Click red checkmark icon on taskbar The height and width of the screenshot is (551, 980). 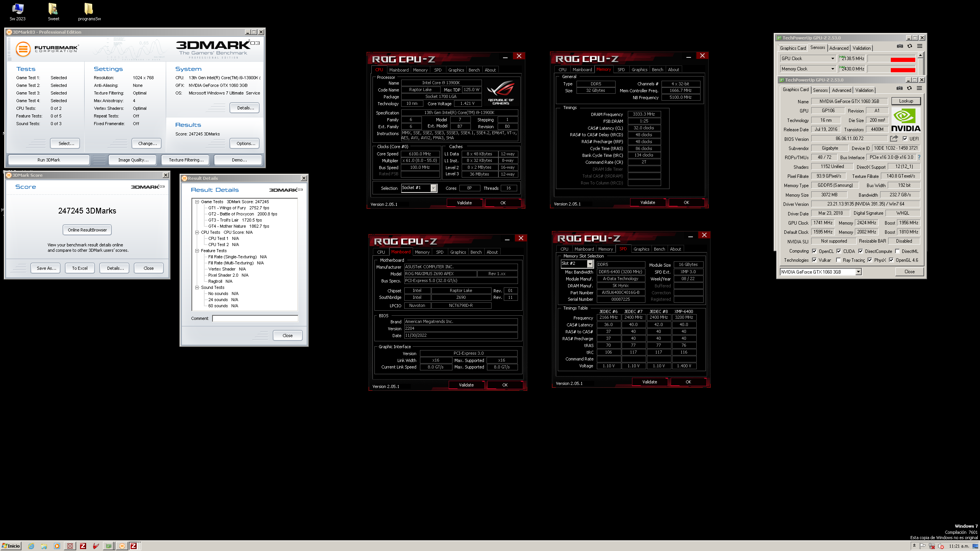tap(96, 546)
